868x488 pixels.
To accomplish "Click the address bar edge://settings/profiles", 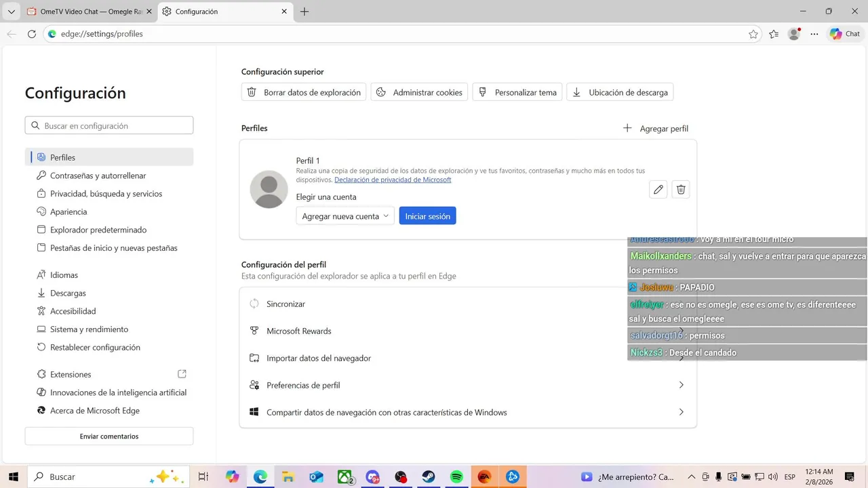I will tap(401, 34).
